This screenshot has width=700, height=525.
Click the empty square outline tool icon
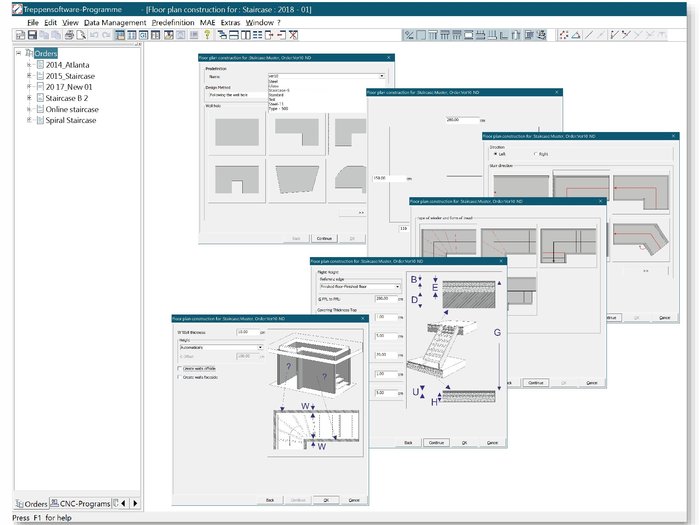[421, 35]
